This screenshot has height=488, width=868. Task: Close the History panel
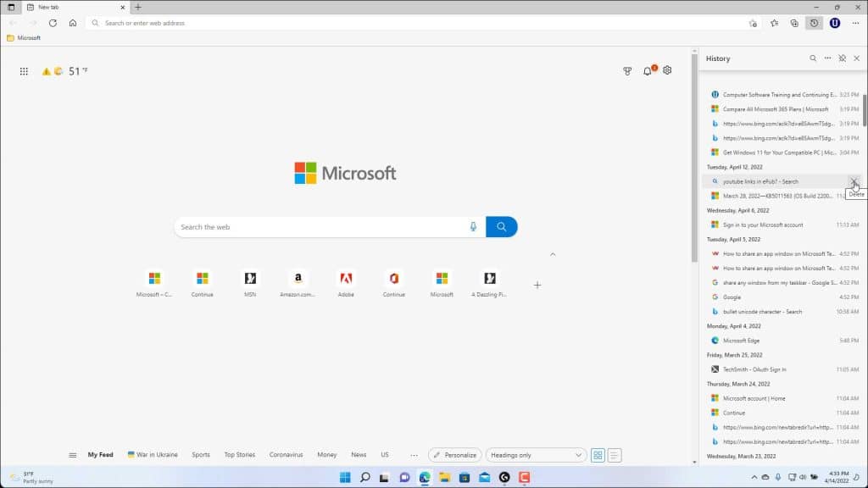pyautogui.click(x=856, y=58)
